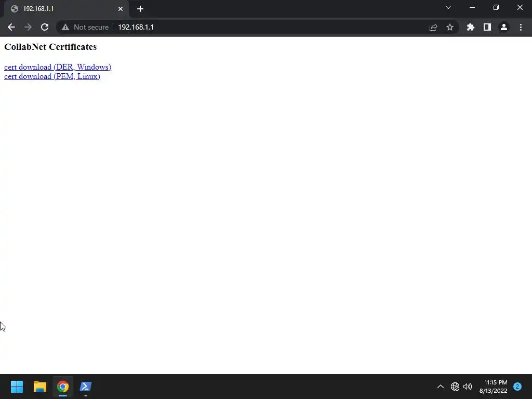Click the CollabNet Certificates heading
The height and width of the screenshot is (399, 532).
pos(50,47)
